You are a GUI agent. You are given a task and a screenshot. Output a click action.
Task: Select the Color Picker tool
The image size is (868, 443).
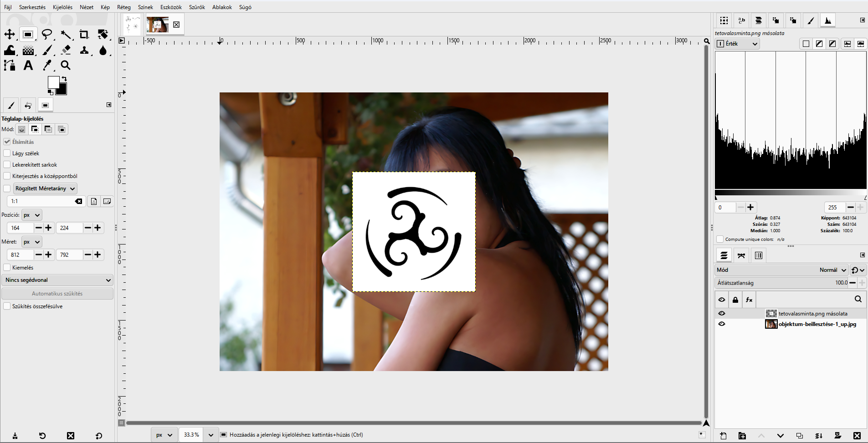(x=47, y=66)
